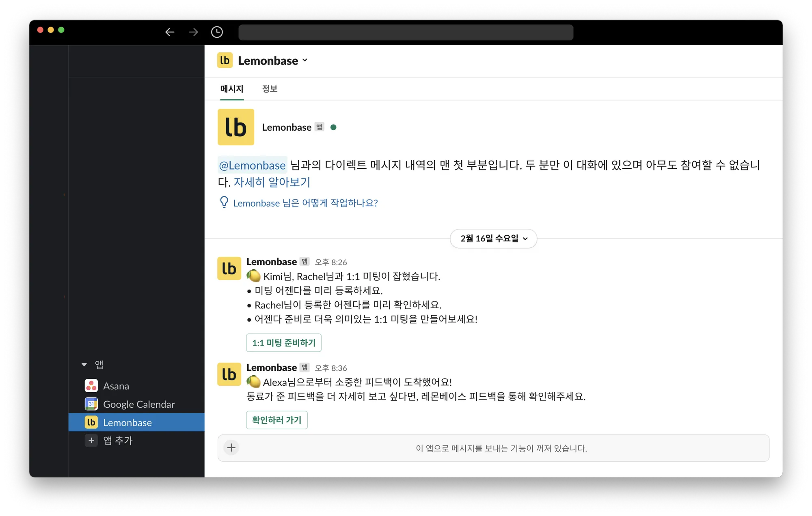The width and height of the screenshot is (812, 516).
Task: Open the Asana app in sidebar
Action: coord(136,386)
